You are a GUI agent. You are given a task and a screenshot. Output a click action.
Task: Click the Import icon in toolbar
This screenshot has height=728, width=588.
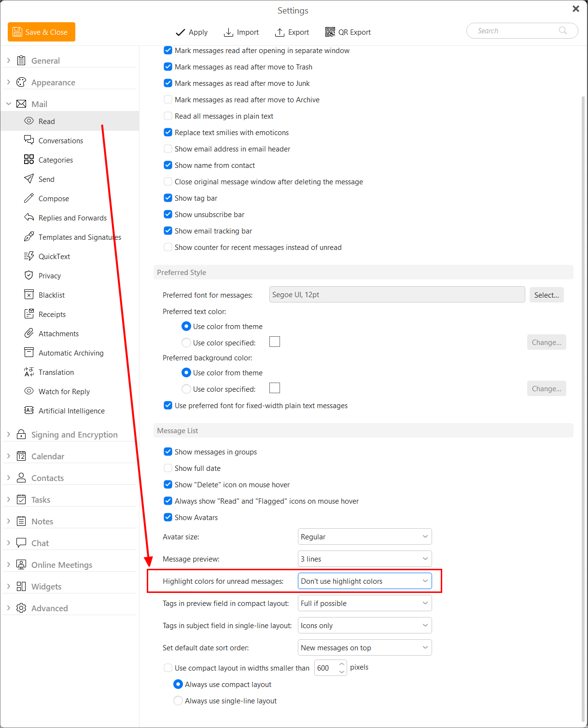pos(228,32)
